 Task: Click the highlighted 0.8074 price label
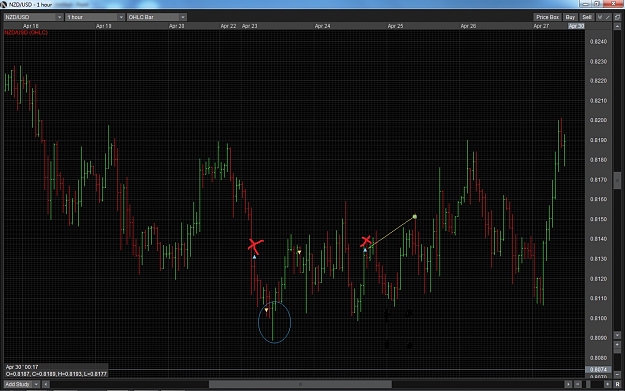click(x=598, y=369)
